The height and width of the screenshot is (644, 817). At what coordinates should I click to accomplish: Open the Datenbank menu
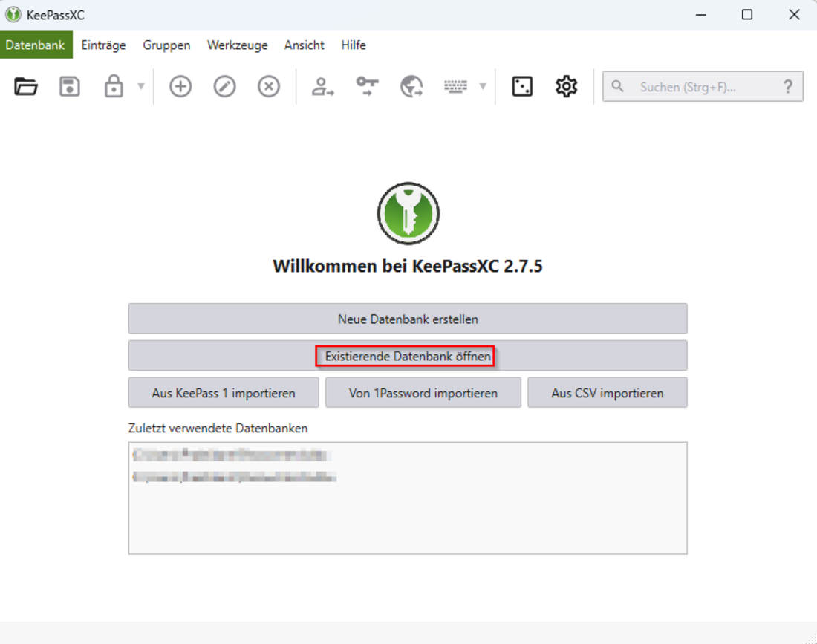[36, 45]
